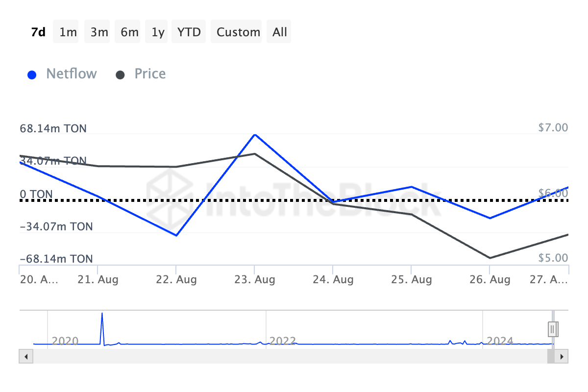Show year-to-date with YTD

click(189, 32)
